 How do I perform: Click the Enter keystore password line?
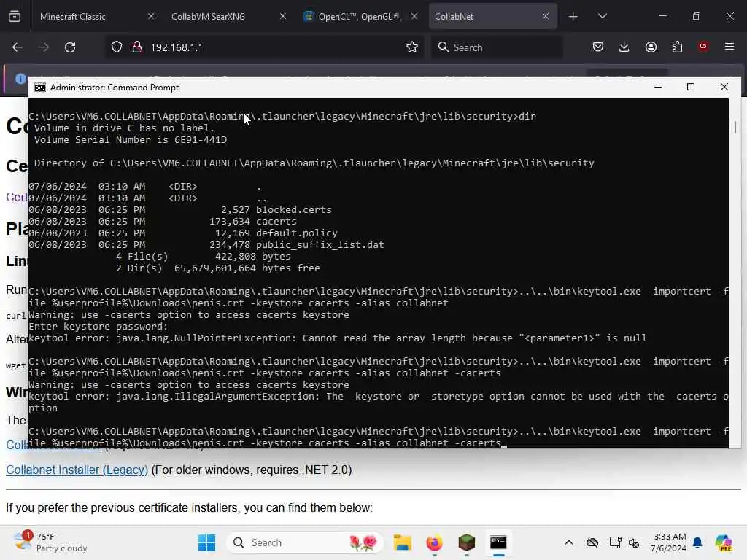(x=98, y=327)
